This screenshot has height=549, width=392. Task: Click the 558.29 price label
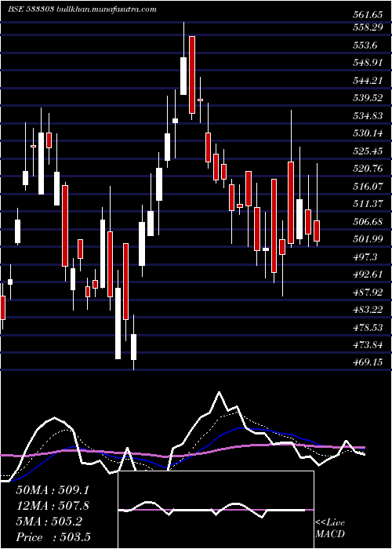pos(368,27)
